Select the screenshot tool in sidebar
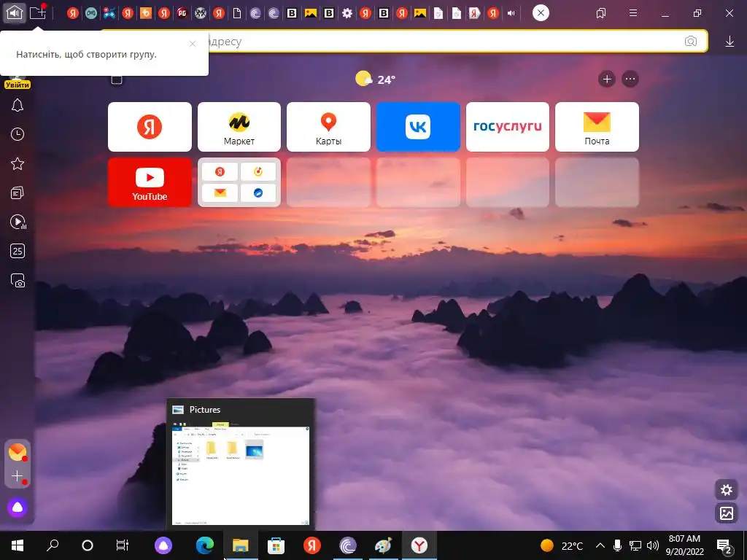This screenshot has height=560, width=747. pyautogui.click(x=18, y=281)
